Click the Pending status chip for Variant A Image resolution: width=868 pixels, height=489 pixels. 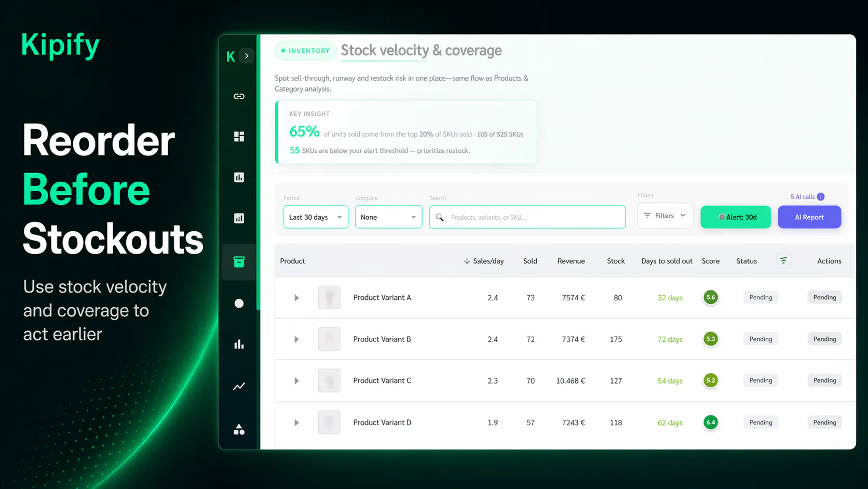(x=761, y=297)
